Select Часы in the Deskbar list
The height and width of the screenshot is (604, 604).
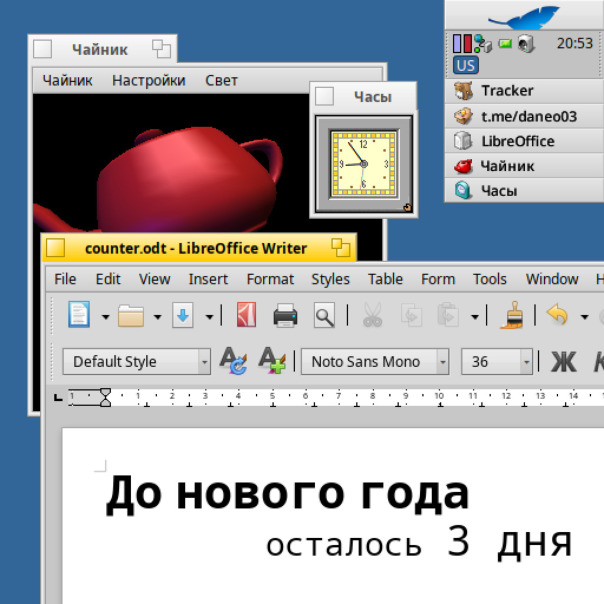pos(524,191)
